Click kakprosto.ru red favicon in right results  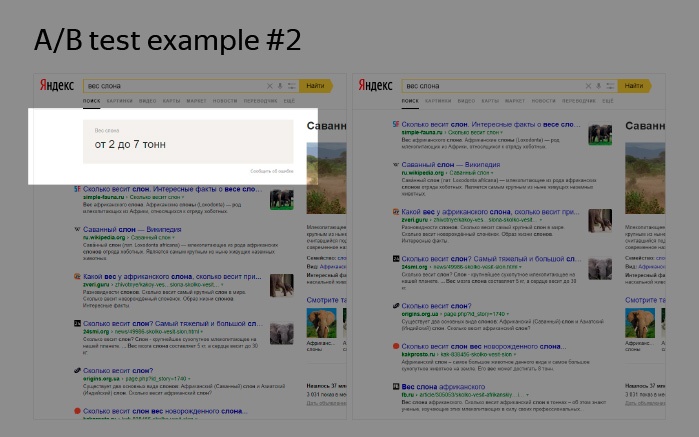click(x=396, y=346)
